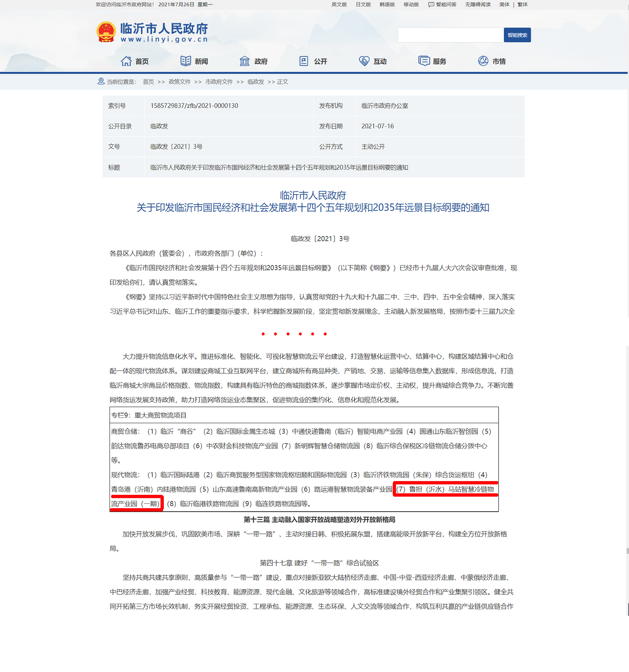Click the public disclosure document icon
This screenshot has height=672, width=629.
pos(304,61)
